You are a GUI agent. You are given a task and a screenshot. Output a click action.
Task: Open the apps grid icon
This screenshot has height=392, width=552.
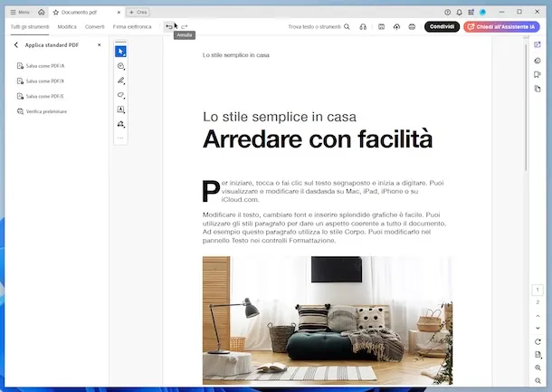tap(471, 13)
